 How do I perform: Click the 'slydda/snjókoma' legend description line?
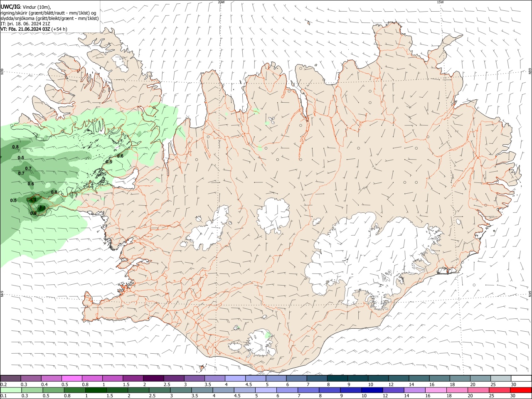coord(49,18)
